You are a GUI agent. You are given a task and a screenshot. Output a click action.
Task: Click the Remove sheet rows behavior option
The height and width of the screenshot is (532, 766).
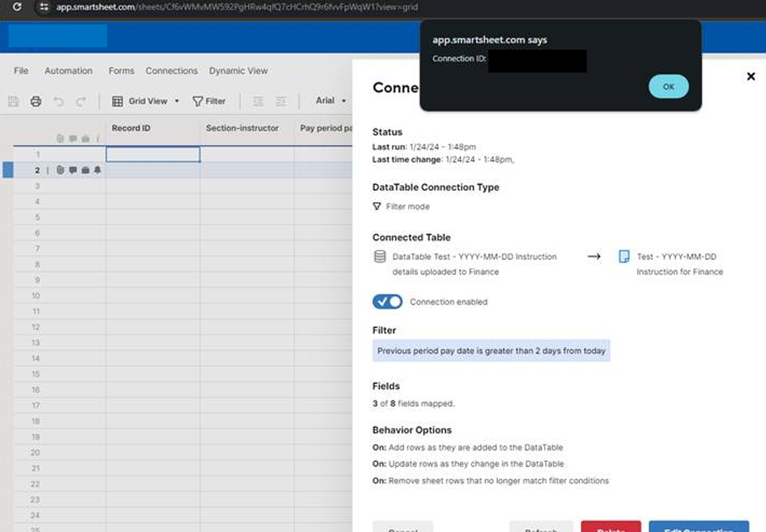pyautogui.click(x=491, y=481)
